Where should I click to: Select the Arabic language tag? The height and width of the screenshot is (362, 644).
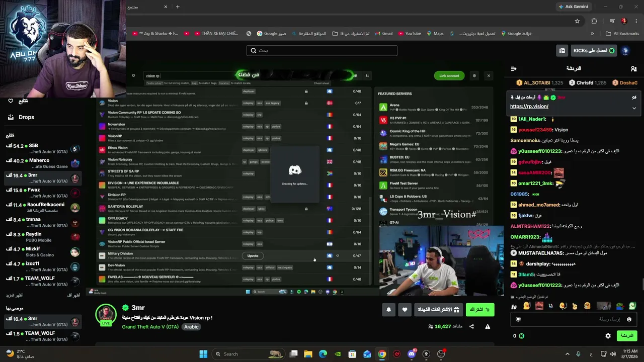191,327
